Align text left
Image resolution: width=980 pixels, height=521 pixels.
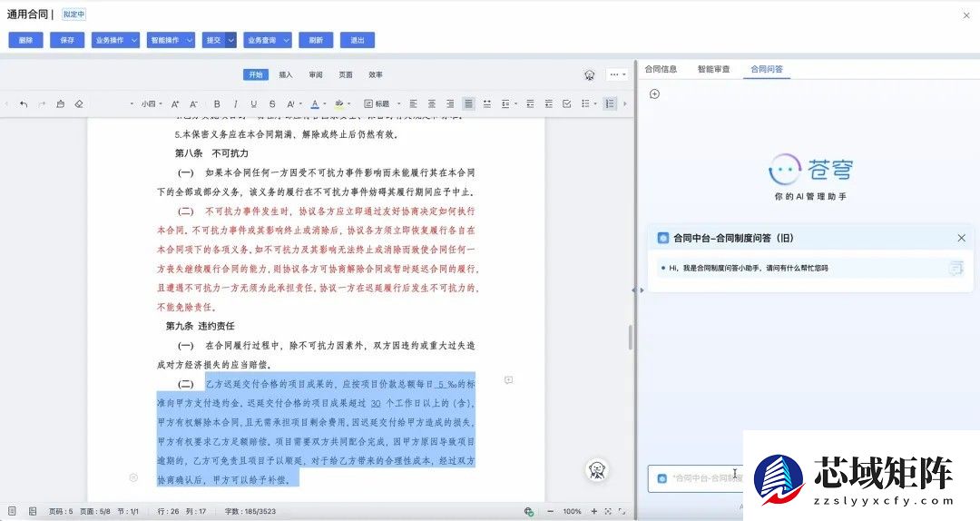[x=413, y=103]
